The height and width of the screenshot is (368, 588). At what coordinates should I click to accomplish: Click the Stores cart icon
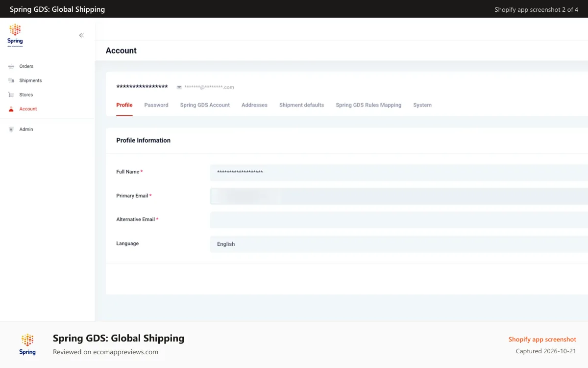pyautogui.click(x=11, y=95)
